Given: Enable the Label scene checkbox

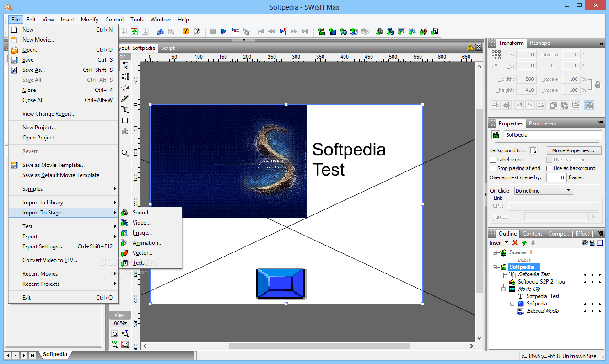Looking at the screenshot, I should 493,160.
